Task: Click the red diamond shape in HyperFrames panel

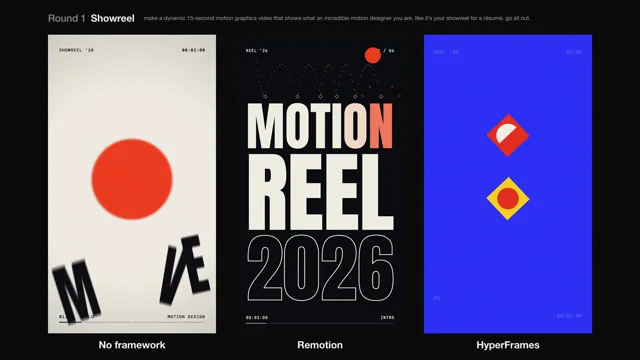Action: pyautogui.click(x=508, y=135)
